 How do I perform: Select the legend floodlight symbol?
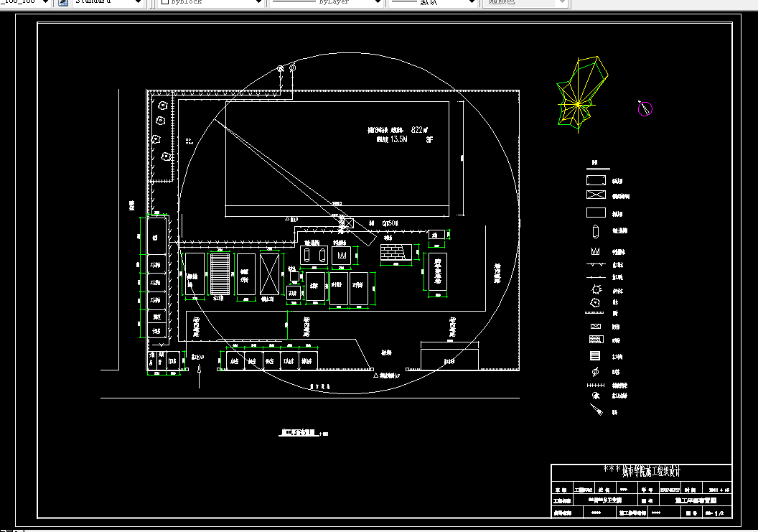pos(596,396)
